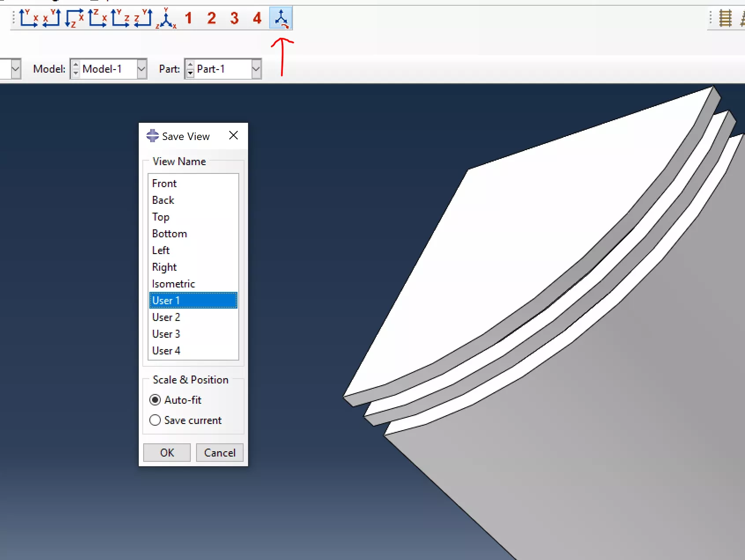The width and height of the screenshot is (745, 560).
Task: Select Isometric in View Name list
Action: (174, 284)
